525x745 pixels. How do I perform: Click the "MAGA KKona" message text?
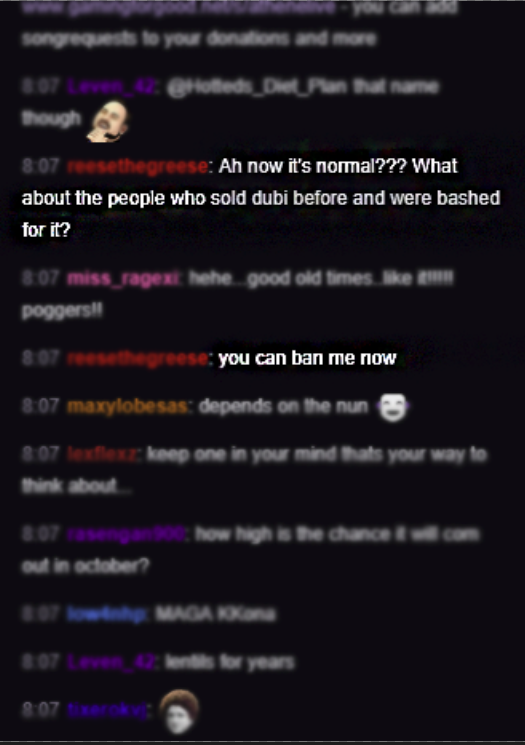(216, 614)
